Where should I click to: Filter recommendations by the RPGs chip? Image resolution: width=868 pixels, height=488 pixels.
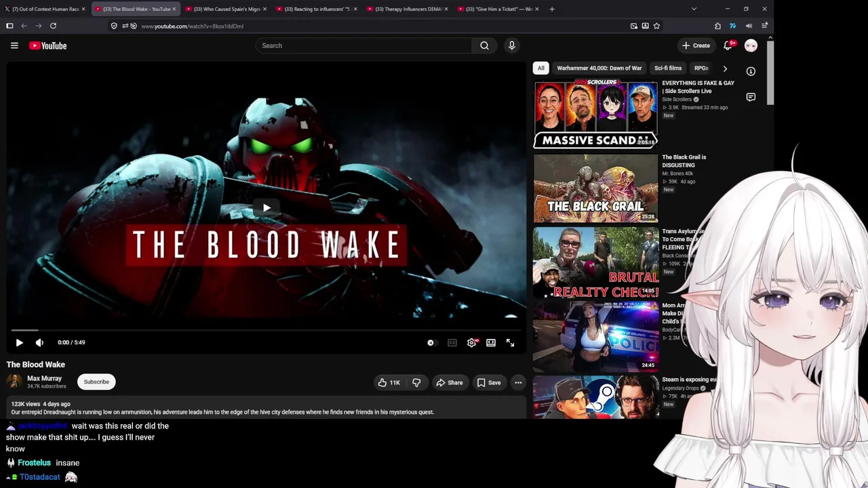click(x=701, y=68)
